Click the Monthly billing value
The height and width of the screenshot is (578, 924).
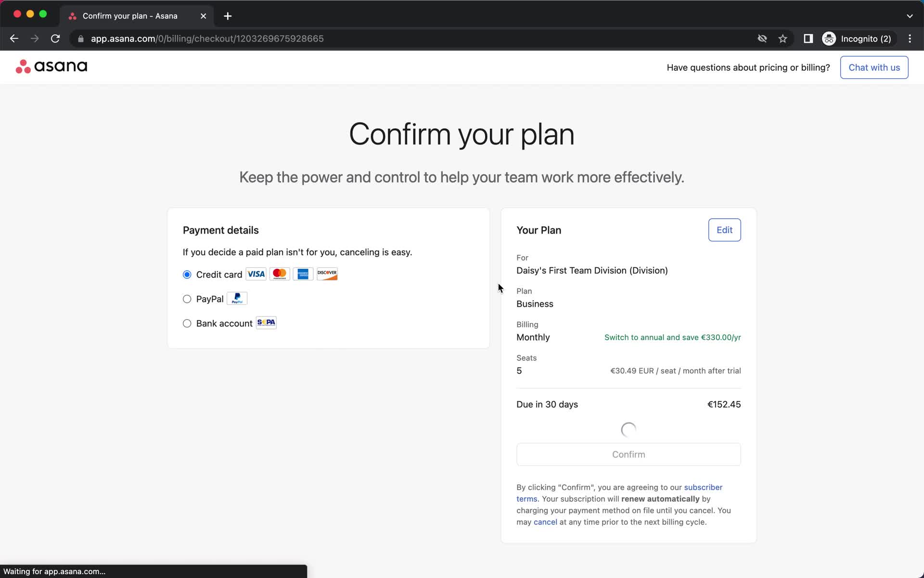click(x=533, y=337)
